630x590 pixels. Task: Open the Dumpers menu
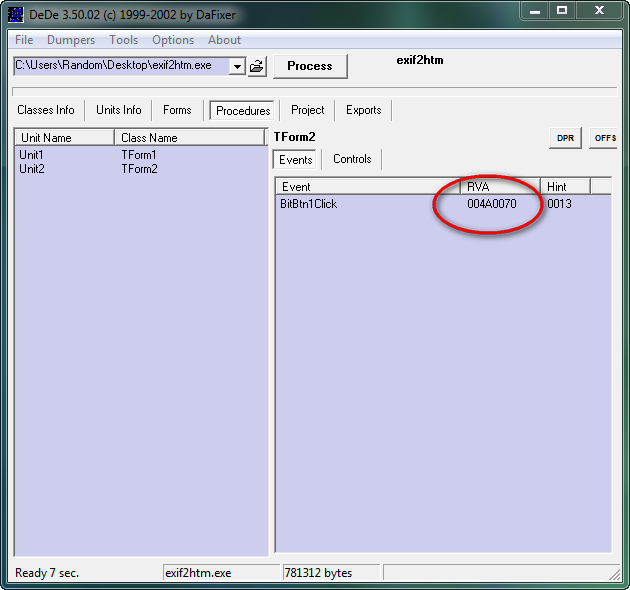pyautogui.click(x=71, y=40)
